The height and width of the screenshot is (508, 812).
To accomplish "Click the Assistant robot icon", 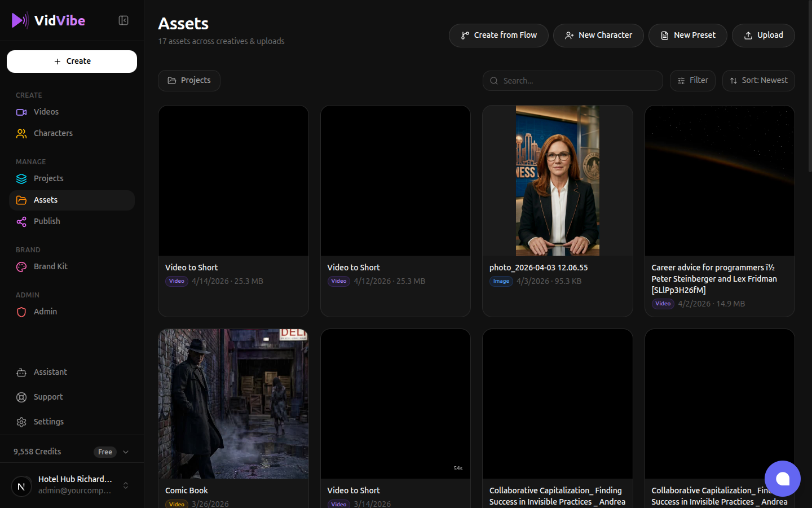I will point(21,373).
